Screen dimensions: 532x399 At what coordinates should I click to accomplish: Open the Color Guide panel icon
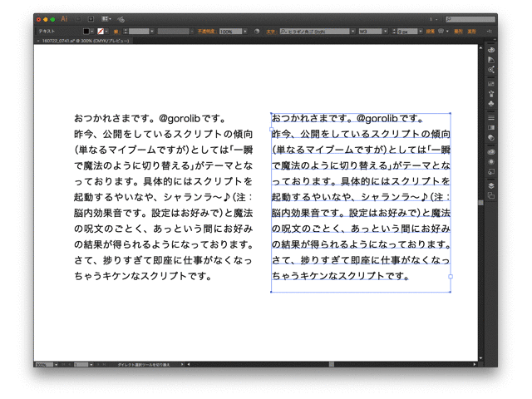[491, 60]
